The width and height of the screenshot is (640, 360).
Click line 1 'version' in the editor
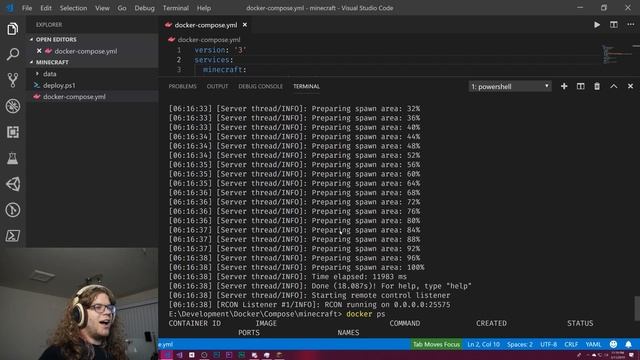pyautogui.click(x=220, y=50)
